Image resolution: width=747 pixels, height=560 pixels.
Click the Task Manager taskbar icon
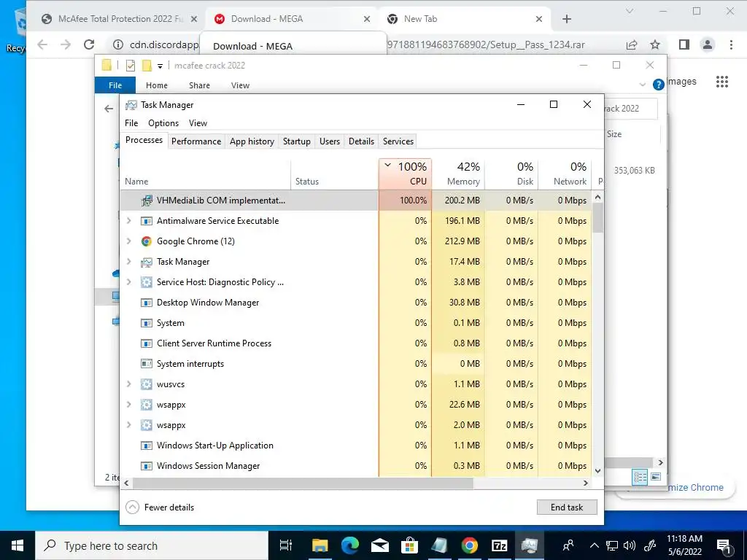pos(529,545)
